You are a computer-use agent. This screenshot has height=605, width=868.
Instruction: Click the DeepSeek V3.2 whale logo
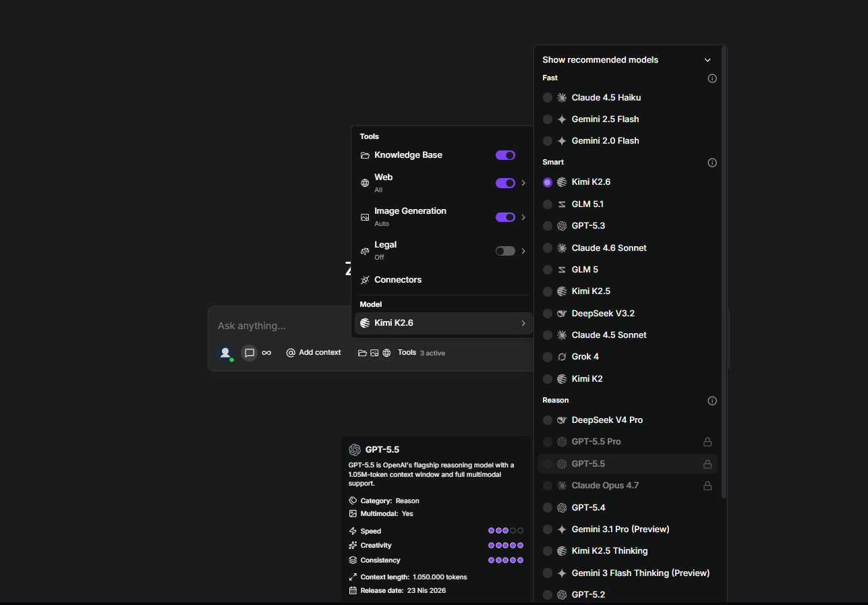[x=562, y=314]
